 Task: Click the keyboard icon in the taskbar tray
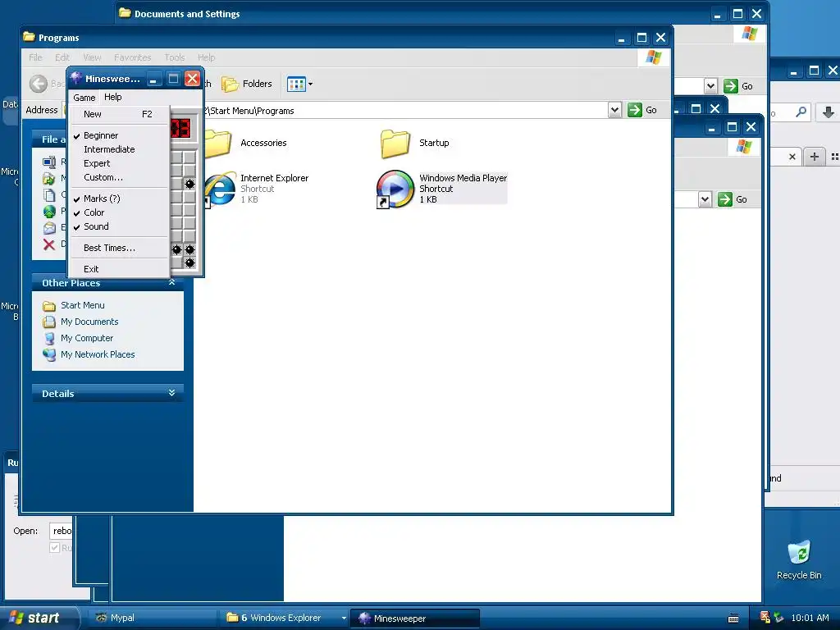click(733, 619)
